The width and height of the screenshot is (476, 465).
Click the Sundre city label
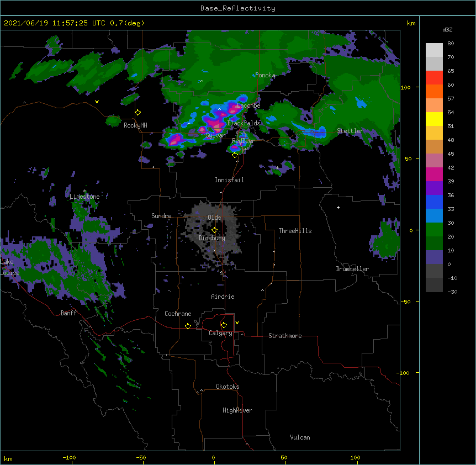[x=161, y=216]
